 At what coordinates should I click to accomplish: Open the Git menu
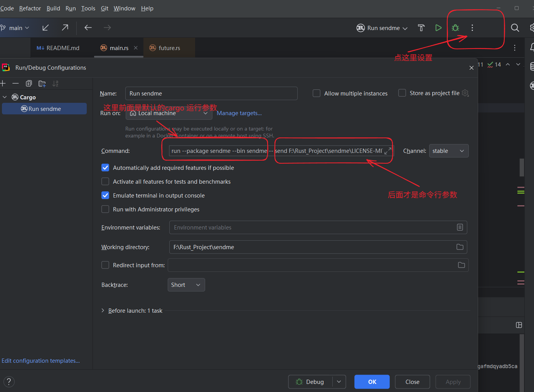click(104, 8)
